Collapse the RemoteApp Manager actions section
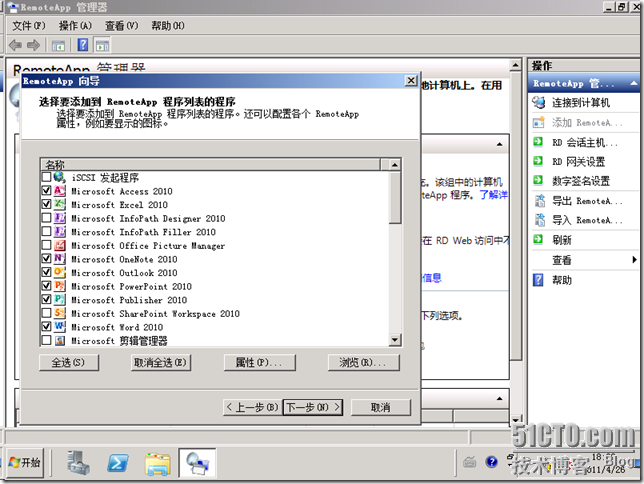 coord(633,83)
